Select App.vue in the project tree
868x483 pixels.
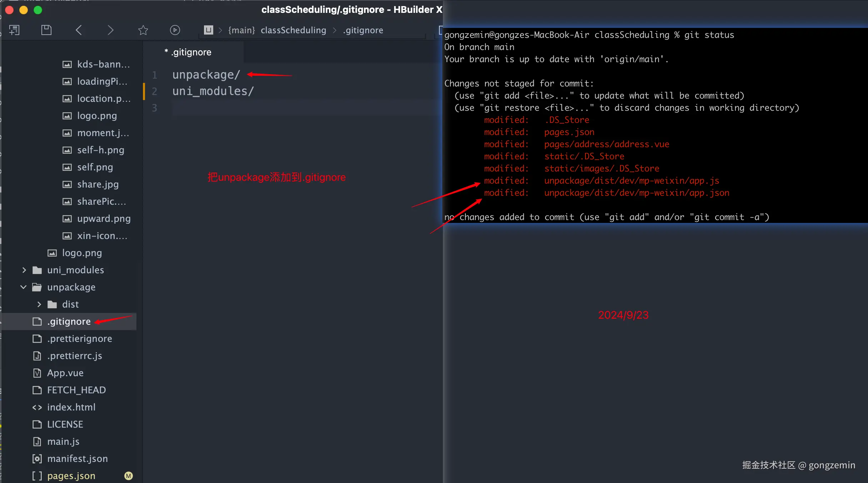pos(65,373)
